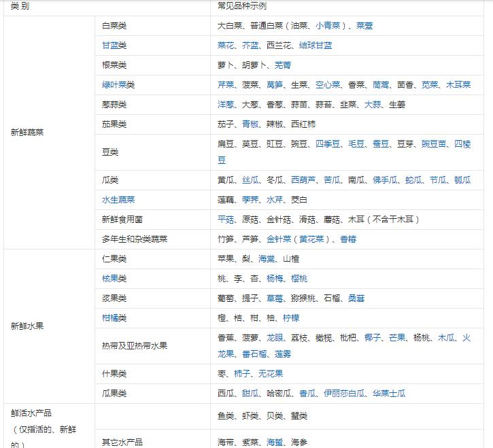Open the 华莱士瓜 link
The image size is (493, 448).
[389, 394]
